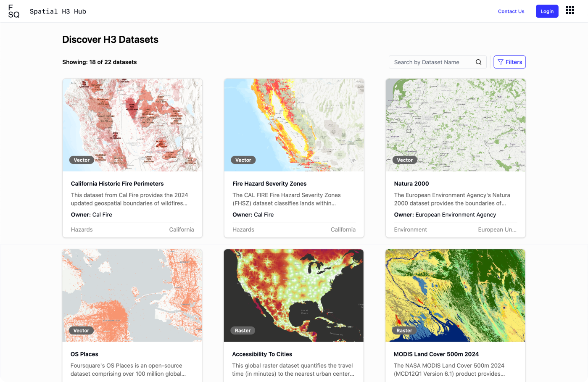The image size is (588, 382).
Task: Click the FSQ logo in the header
Action: click(x=14, y=11)
